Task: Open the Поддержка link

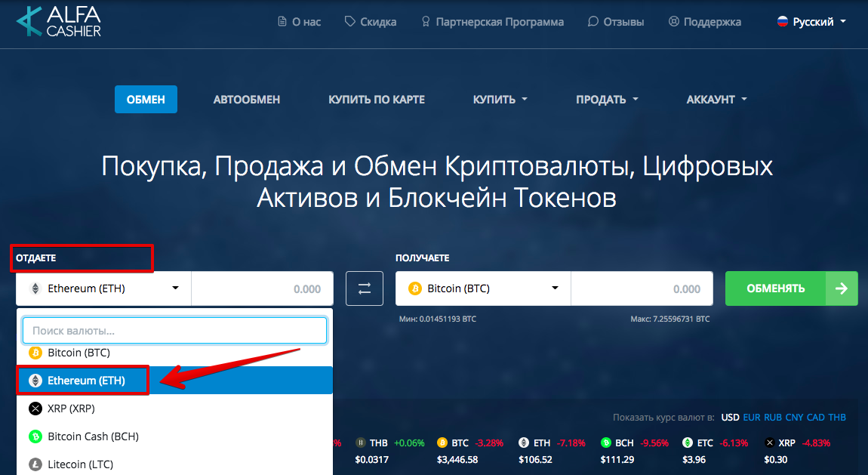Action: (705, 22)
